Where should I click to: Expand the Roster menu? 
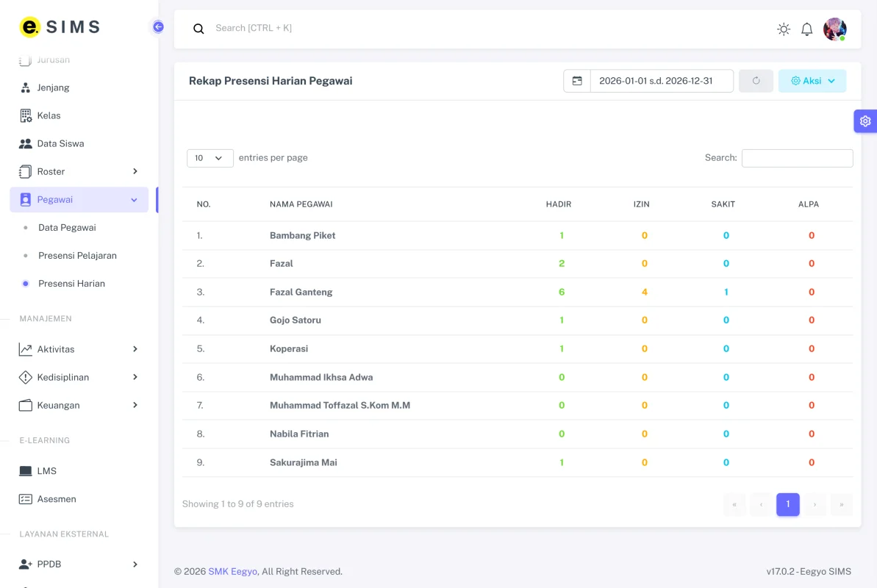pyautogui.click(x=79, y=172)
